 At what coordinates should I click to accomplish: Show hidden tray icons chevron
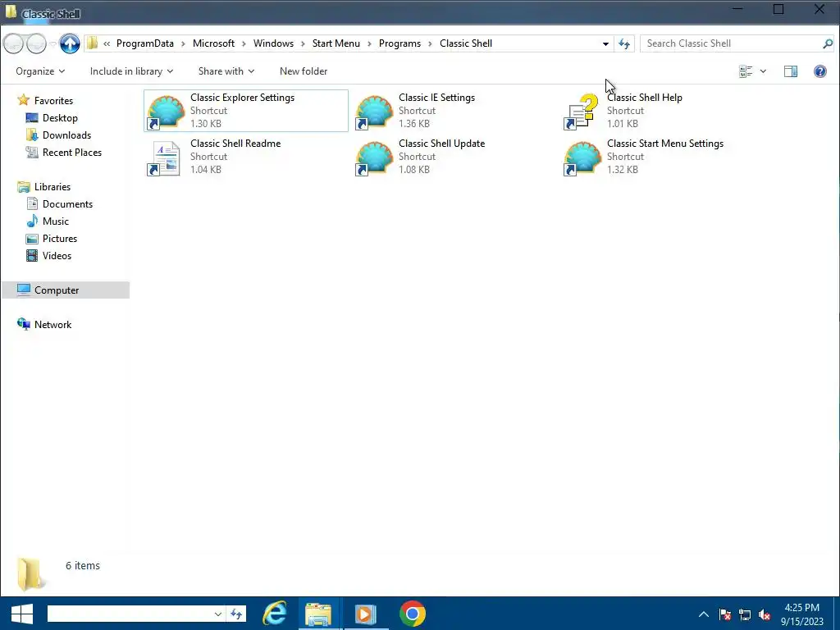click(x=704, y=614)
